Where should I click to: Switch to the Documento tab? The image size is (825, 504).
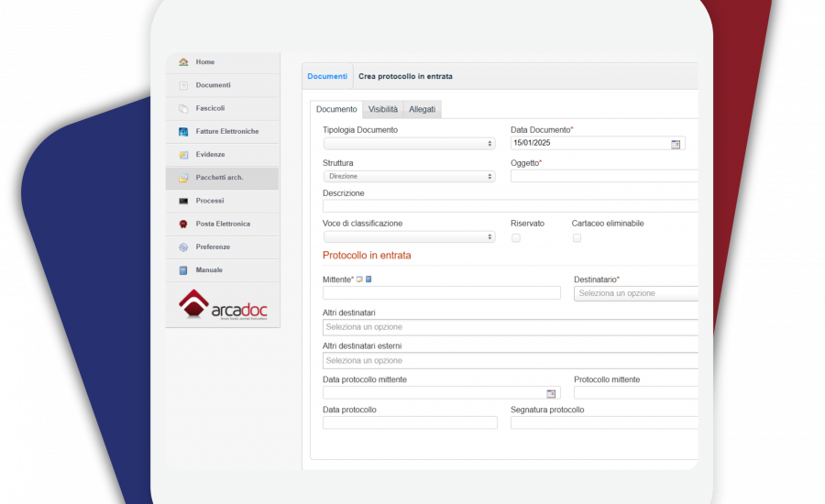click(336, 109)
